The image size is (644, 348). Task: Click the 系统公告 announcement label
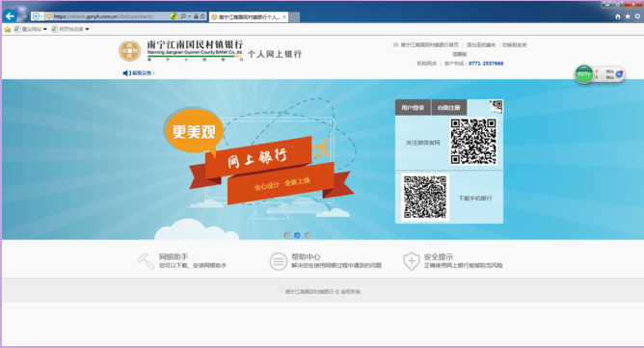pos(144,73)
